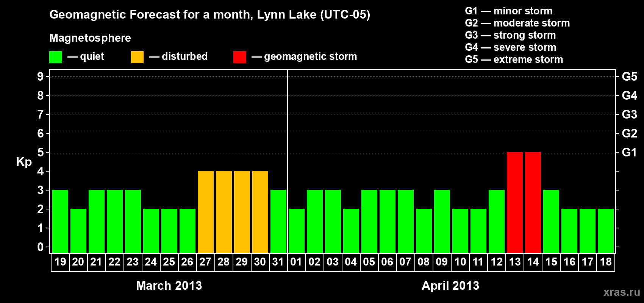Click the xras.ru watermark link

click(x=622, y=292)
